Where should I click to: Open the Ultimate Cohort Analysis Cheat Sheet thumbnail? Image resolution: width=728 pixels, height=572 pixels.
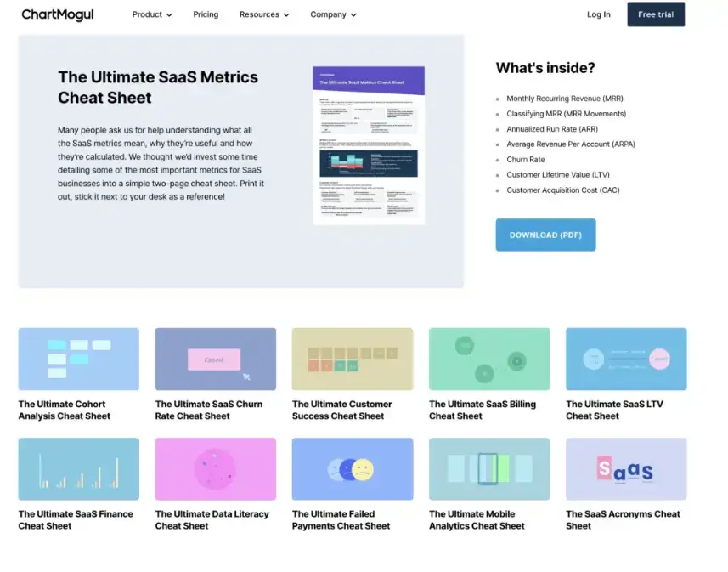78,358
